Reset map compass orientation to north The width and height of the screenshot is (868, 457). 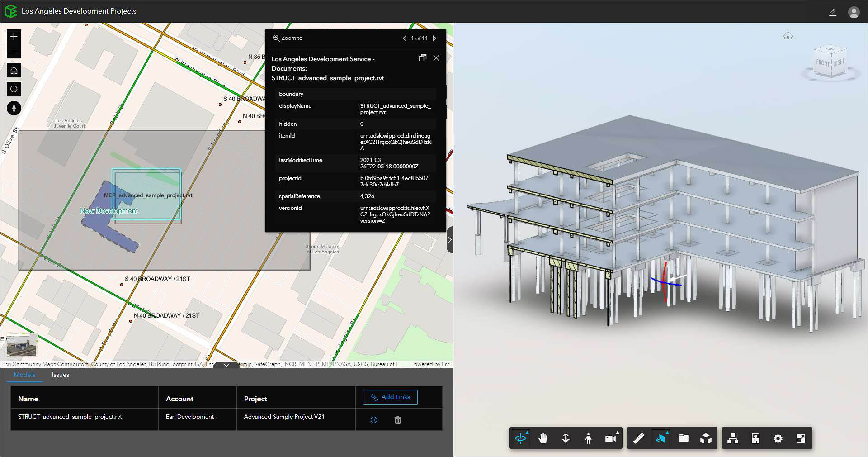pos(14,108)
